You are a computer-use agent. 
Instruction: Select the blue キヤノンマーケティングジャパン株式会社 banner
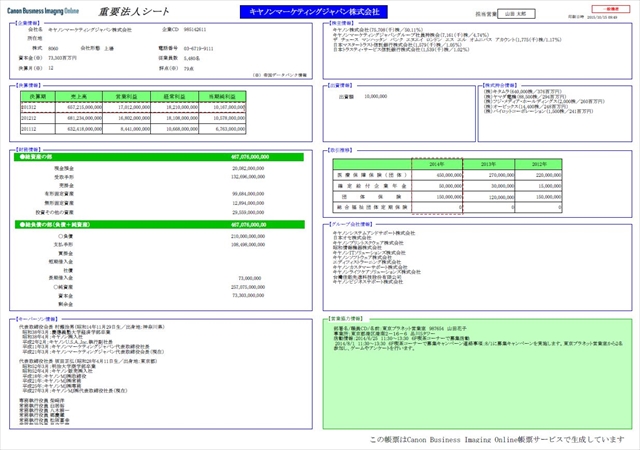(313, 12)
